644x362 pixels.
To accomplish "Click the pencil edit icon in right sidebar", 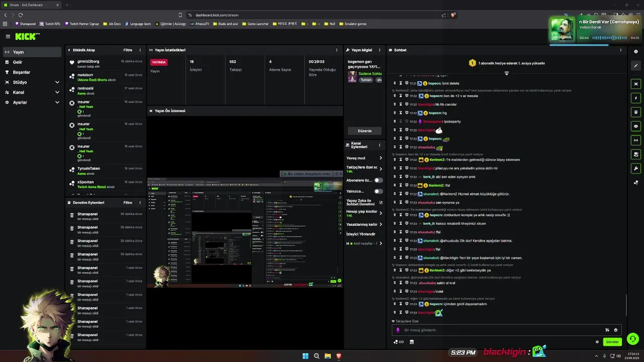I will (636, 66).
